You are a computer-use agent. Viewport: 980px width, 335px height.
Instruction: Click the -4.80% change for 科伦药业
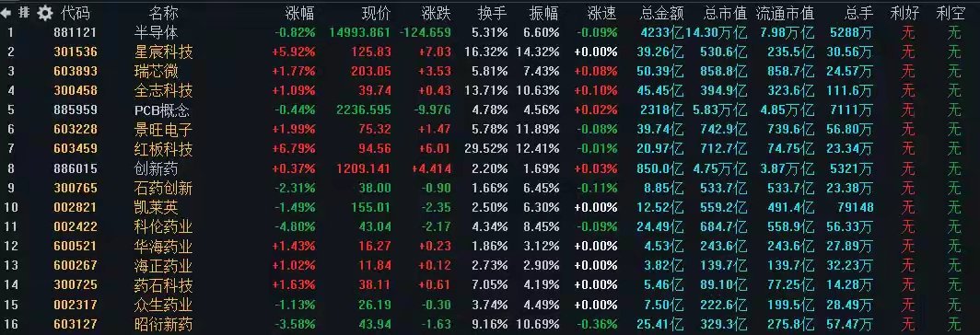(x=295, y=227)
